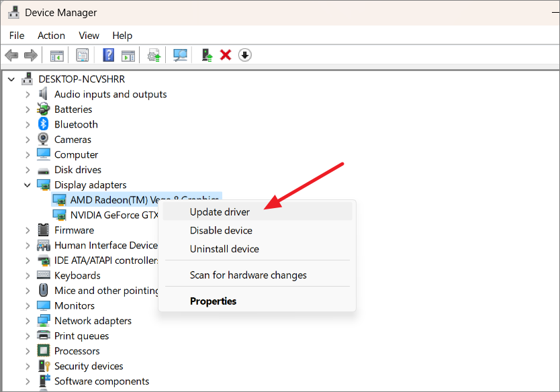Choose Properties from context menu
The image size is (560, 392).
click(x=257, y=301)
